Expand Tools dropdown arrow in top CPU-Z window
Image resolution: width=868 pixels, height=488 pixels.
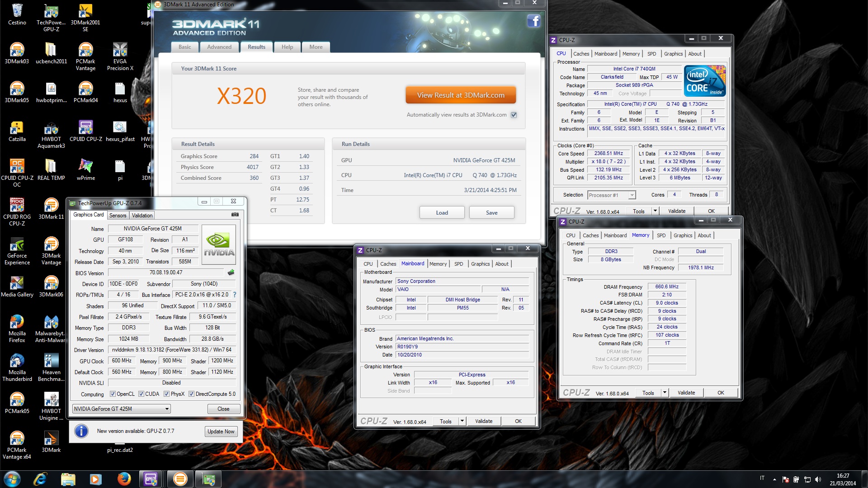[655, 211]
